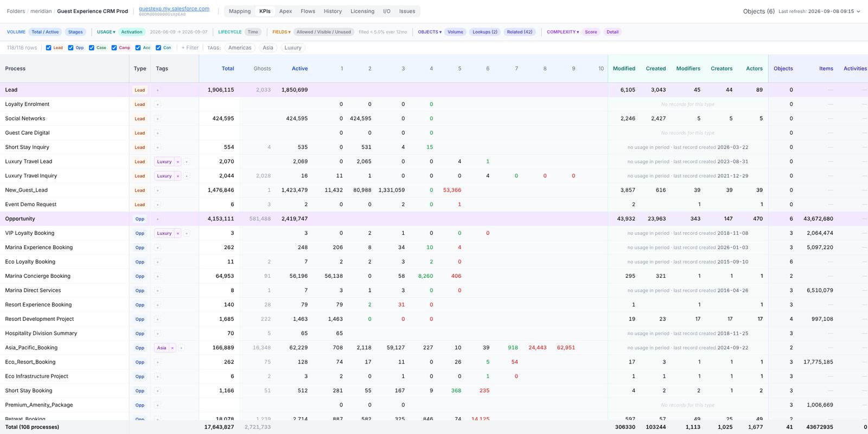Select the Stages volume pill
868x434 pixels.
[x=75, y=32]
